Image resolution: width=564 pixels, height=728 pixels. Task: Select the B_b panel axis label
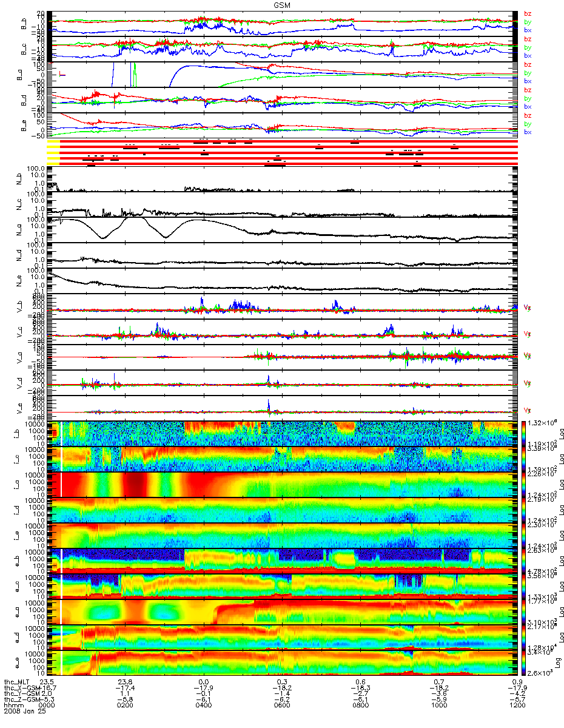click(24, 24)
